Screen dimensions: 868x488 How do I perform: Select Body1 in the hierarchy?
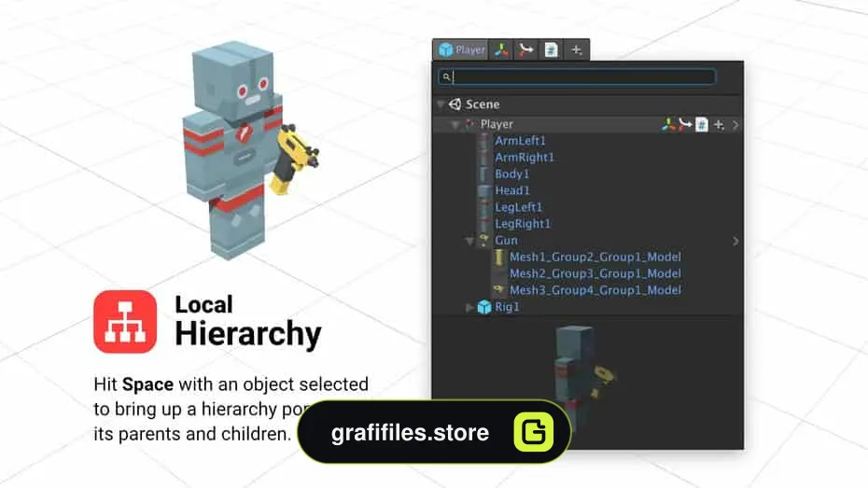pos(512,174)
